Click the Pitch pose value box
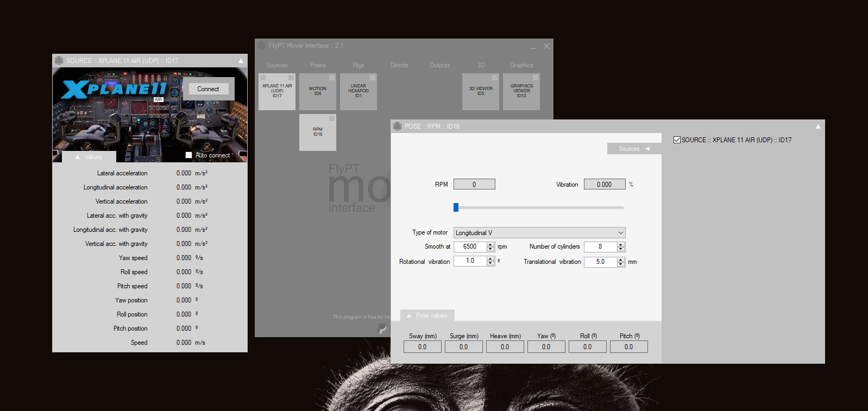This screenshot has width=868, height=411. 629,347
